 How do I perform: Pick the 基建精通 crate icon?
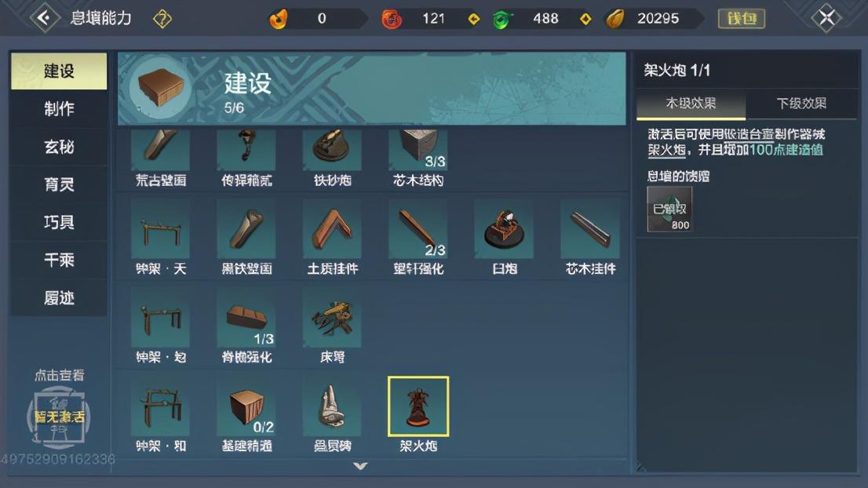(x=246, y=406)
